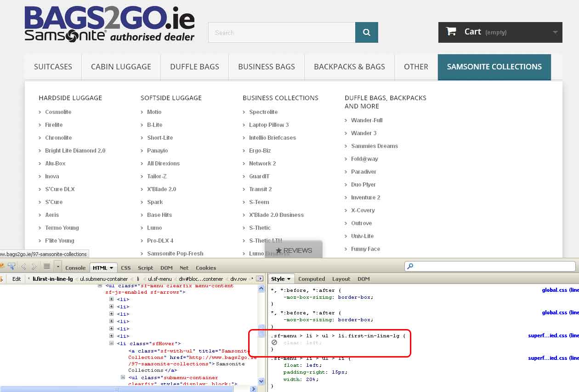579x392 pixels.
Task: Click the shopping cart icon
Action: [451, 31]
